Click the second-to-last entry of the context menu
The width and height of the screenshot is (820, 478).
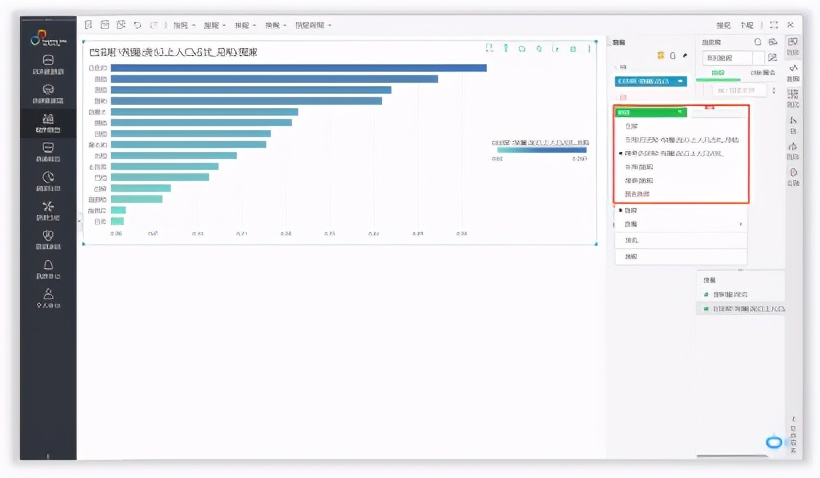(680, 240)
